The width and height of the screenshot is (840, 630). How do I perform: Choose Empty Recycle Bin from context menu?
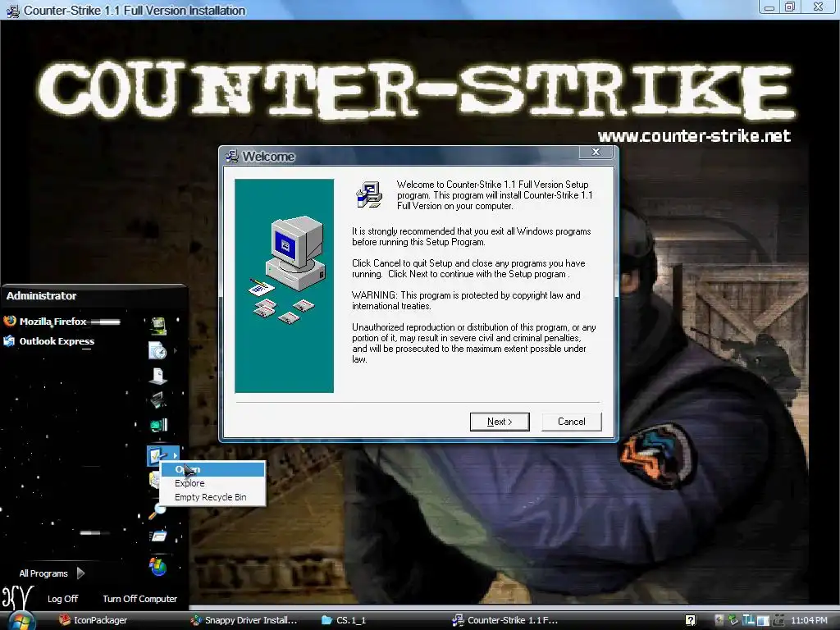(x=212, y=497)
